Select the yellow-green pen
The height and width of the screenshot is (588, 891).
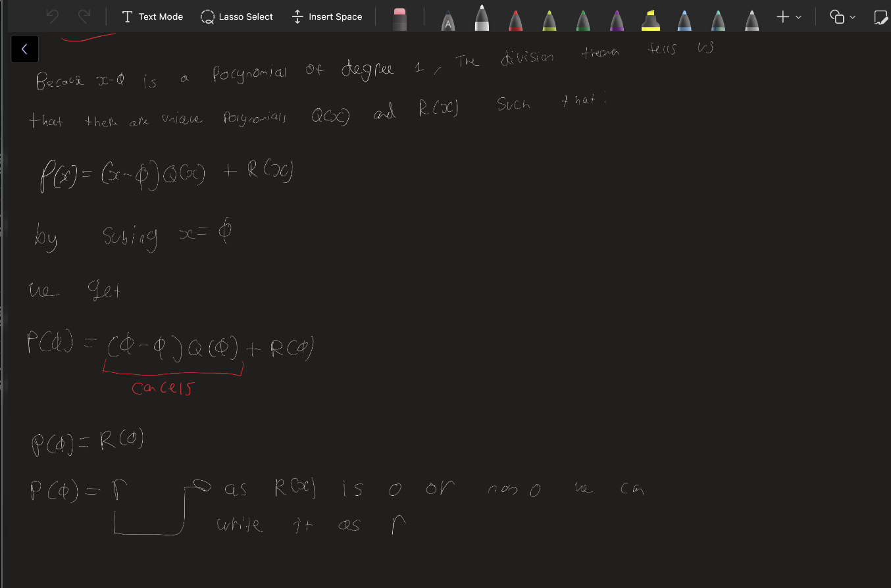point(549,20)
